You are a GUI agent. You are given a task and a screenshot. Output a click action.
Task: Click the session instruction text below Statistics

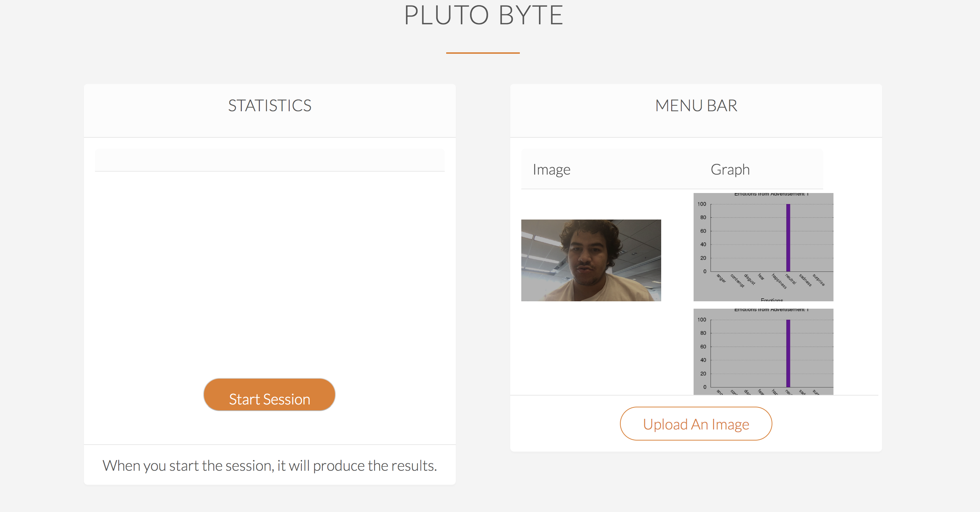click(x=269, y=465)
